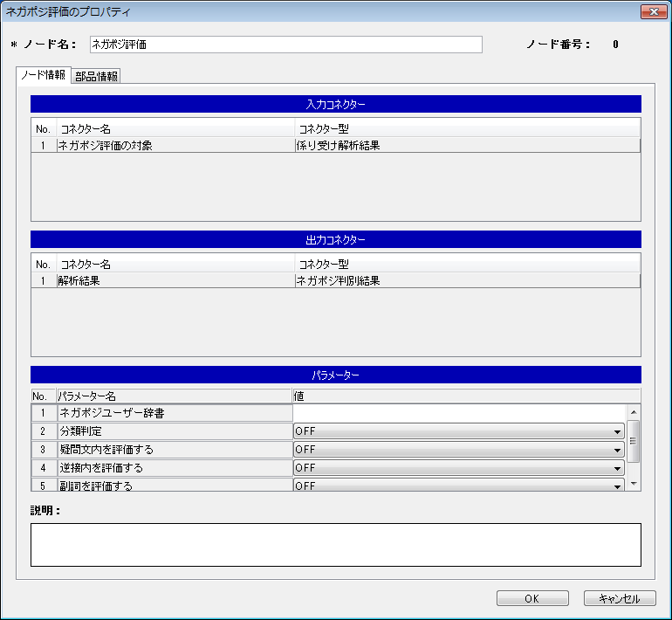
Task: Click the ノード名 input field
Action: coord(286,45)
